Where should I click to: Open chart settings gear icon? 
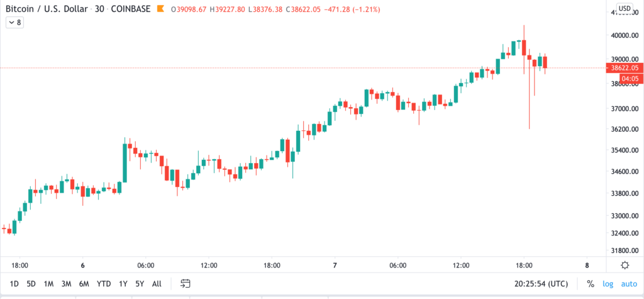pyautogui.click(x=625, y=265)
